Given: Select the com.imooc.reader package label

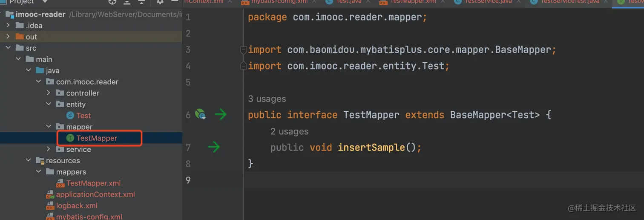Looking at the screenshot, I should tap(87, 82).
